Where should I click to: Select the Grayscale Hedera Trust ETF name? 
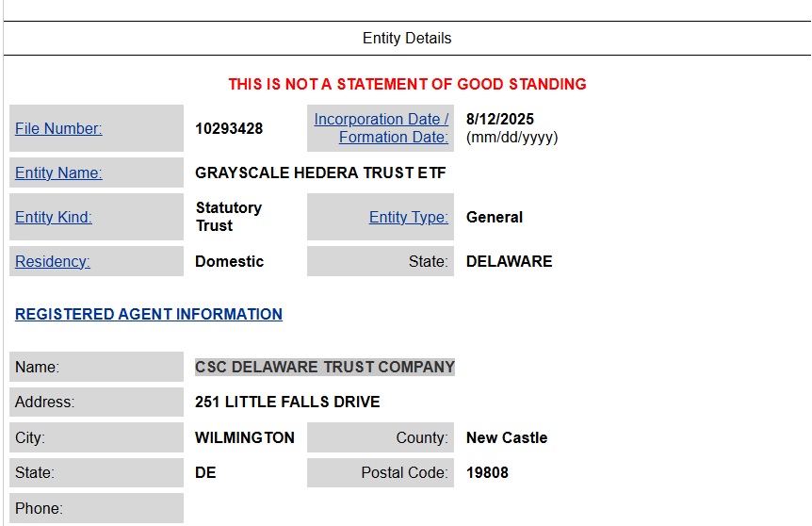click(x=320, y=173)
